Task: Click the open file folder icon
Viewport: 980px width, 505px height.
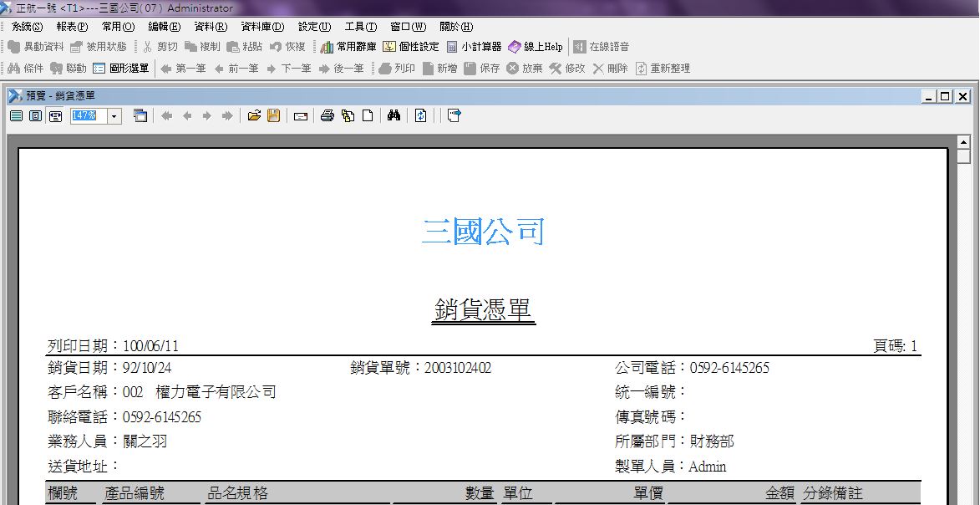Action: click(x=254, y=116)
